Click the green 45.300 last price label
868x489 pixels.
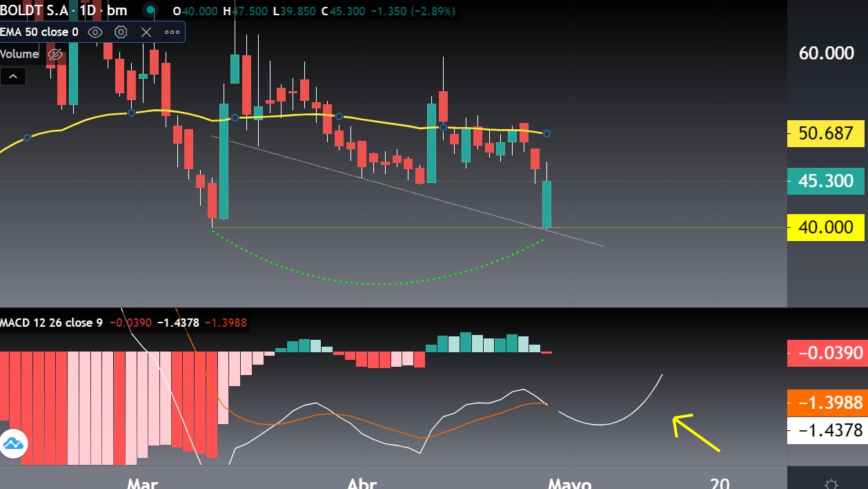(826, 181)
